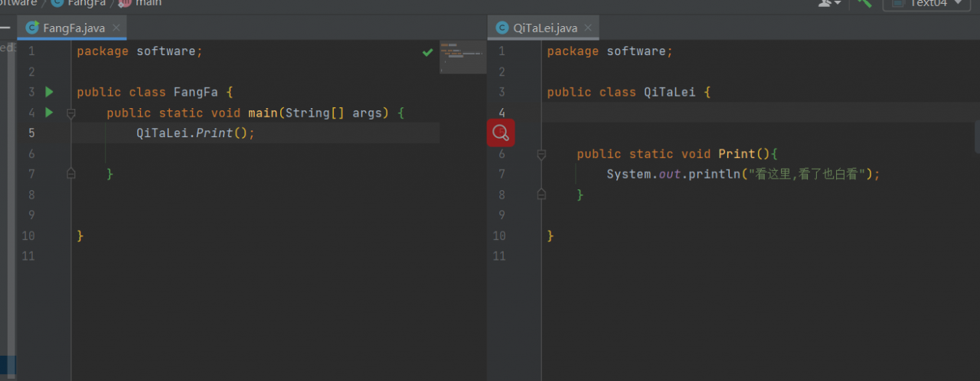Click the 'public static void' keywords in QiTaLei.java

pos(644,154)
